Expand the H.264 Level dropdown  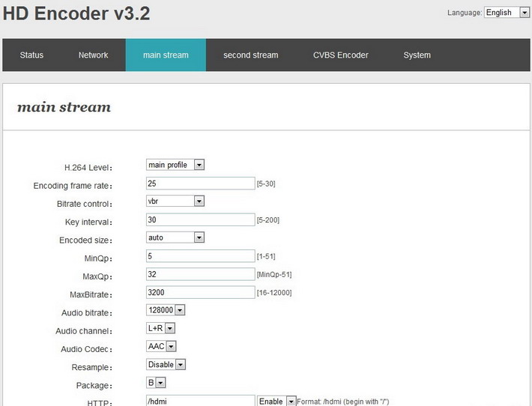point(175,165)
